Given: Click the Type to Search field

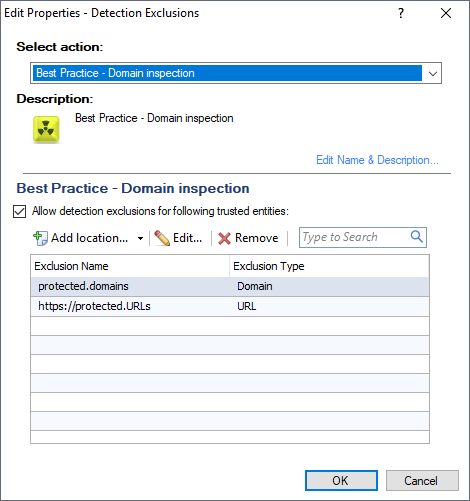Looking at the screenshot, I should (363, 237).
